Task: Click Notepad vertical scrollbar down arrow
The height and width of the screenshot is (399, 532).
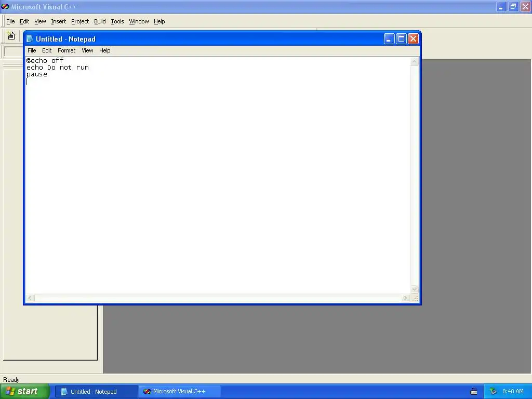Action: [414, 289]
